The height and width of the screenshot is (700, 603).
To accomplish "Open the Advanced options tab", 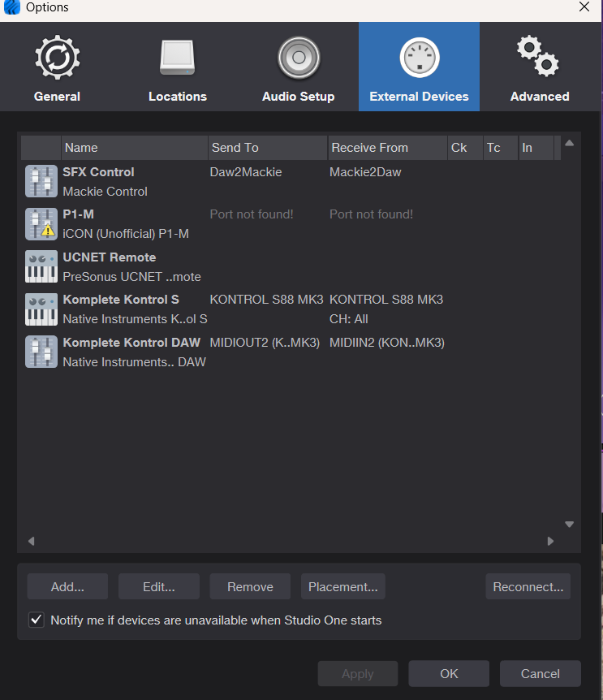I will coord(540,67).
